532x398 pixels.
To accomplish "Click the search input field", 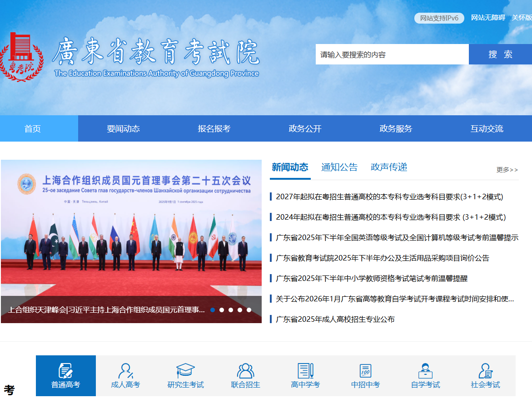I will 392,54.
